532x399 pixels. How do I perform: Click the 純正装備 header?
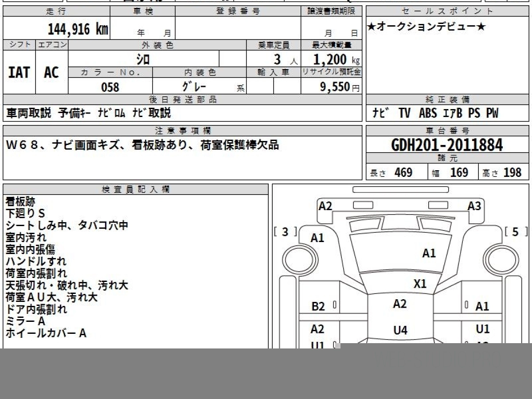coord(448,100)
